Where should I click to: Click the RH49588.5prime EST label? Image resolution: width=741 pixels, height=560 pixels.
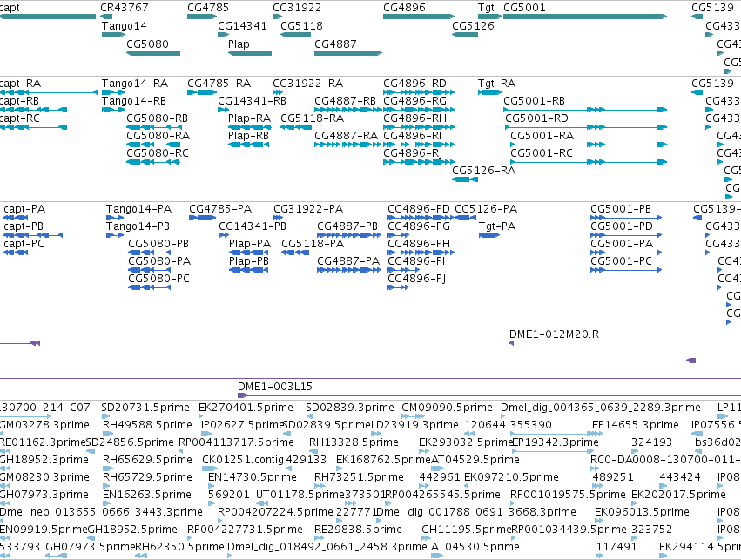pos(147,425)
